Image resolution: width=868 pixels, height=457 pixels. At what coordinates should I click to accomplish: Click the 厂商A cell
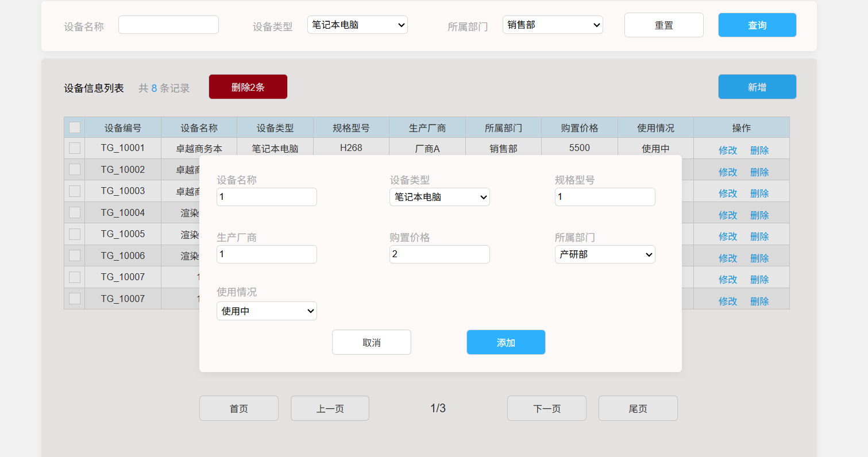coord(427,148)
